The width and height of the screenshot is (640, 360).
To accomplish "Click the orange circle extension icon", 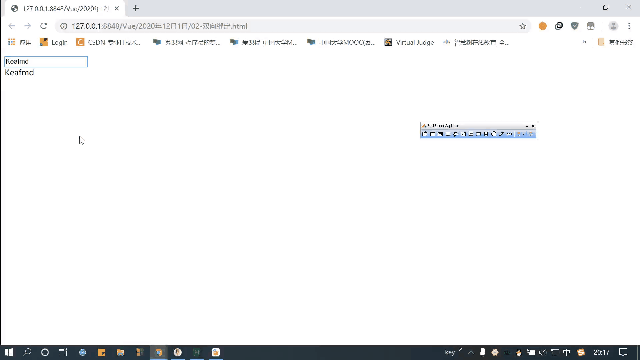I will pyautogui.click(x=542, y=26).
